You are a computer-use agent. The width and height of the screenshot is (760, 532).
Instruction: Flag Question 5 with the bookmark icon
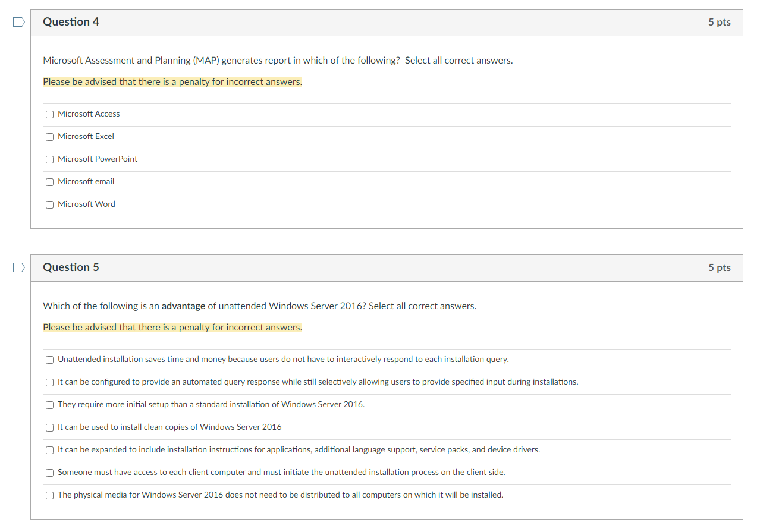coord(19,267)
